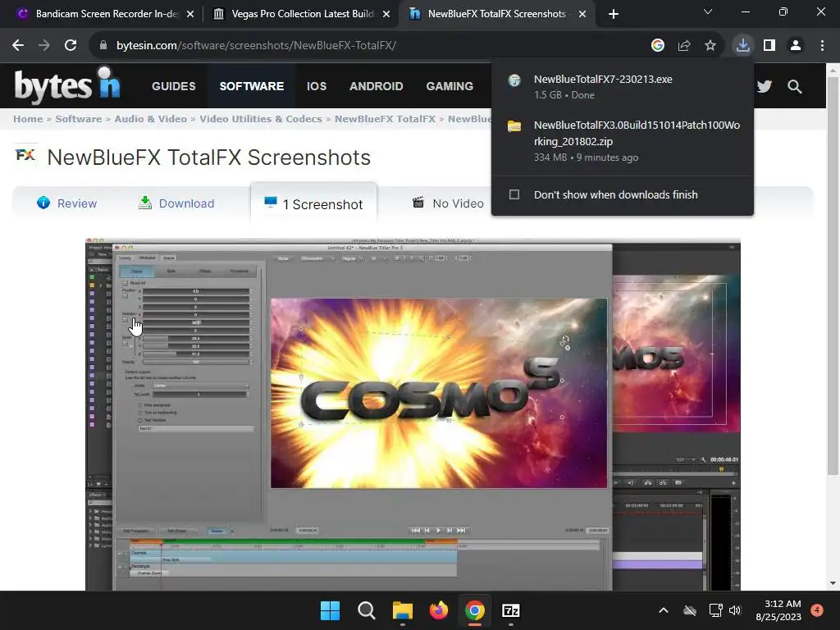The image size is (840, 630).
Task: Go back to the previous page
Action: tap(18, 46)
